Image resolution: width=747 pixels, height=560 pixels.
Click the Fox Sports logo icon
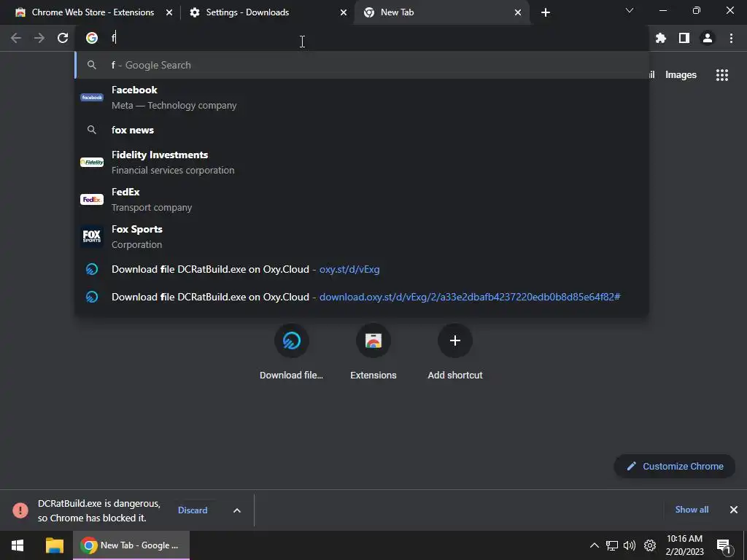[92, 237]
